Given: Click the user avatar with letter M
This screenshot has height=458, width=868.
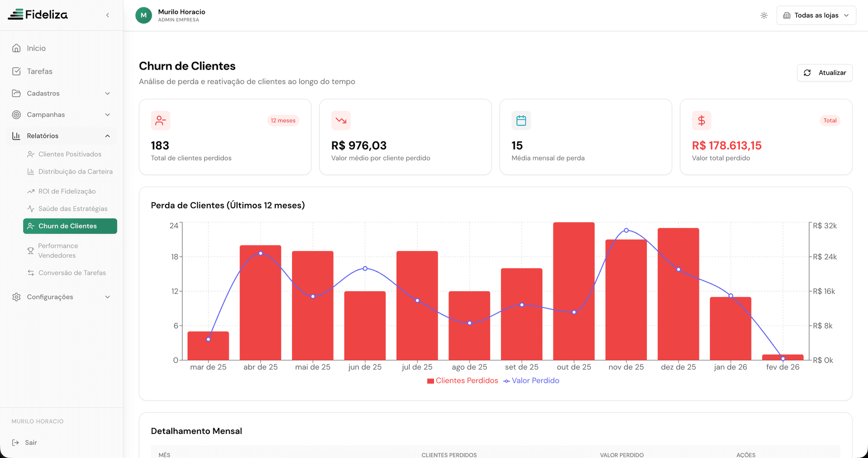Looking at the screenshot, I should (144, 15).
